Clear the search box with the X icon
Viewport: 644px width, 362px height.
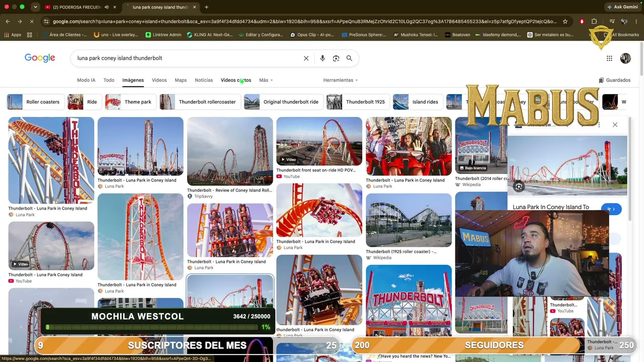306,58
